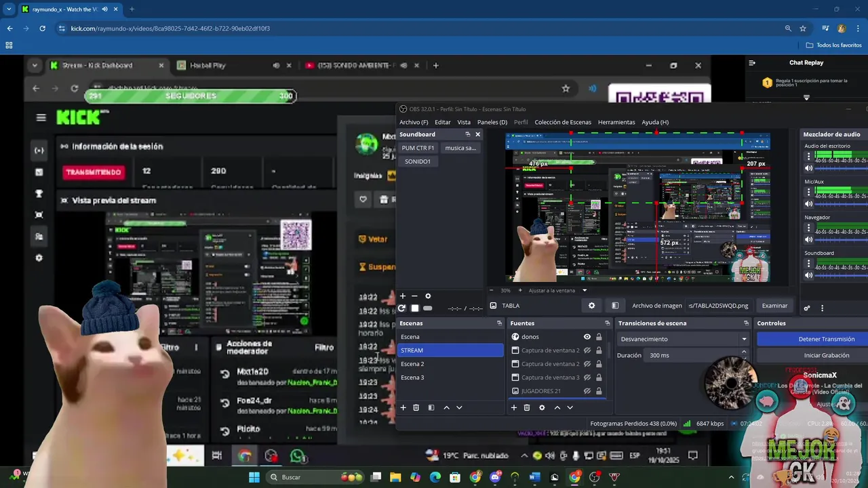Viewport: 868px width, 488px height.
Task: Open Ajustar a la ventana dropdown
Action: click(558, 291)
